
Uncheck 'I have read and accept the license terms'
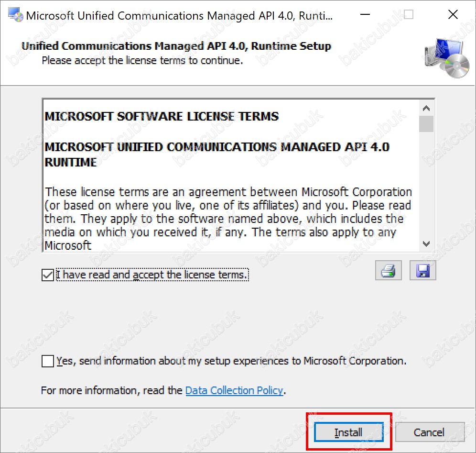[48, 275]
